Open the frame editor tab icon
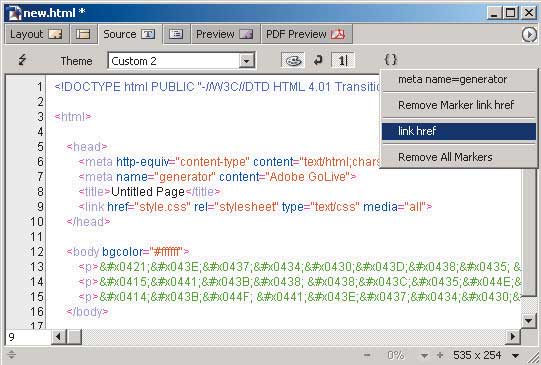 coord(83,34)
